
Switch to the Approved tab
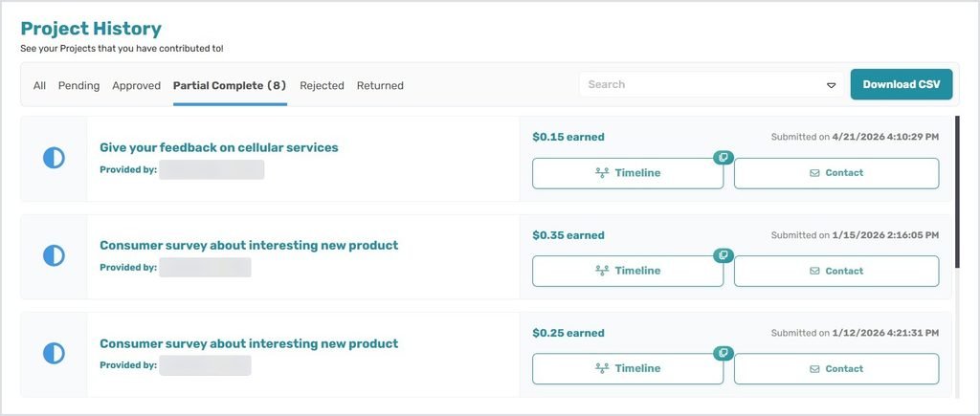click(x=136, y=85)
